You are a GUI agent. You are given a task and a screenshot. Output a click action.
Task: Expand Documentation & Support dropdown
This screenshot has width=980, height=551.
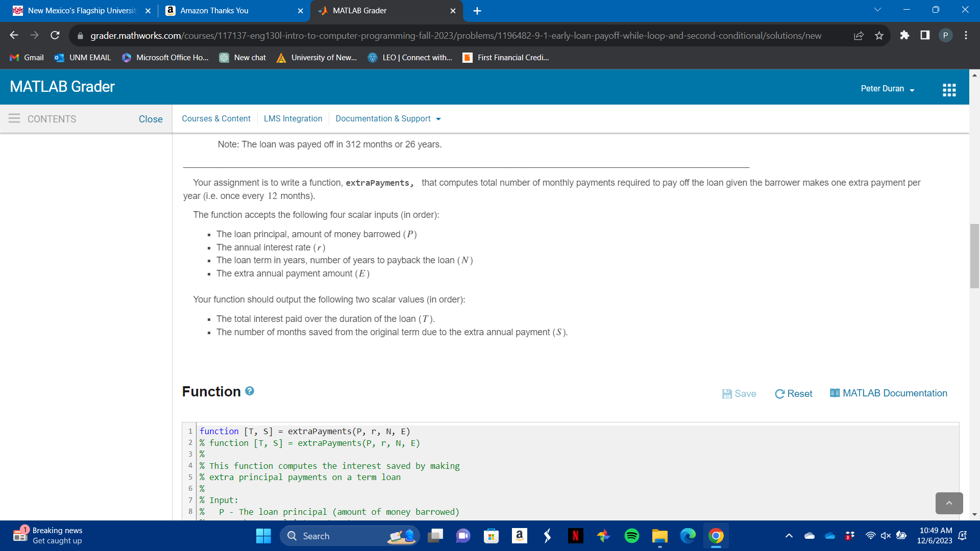coord(388,118)
